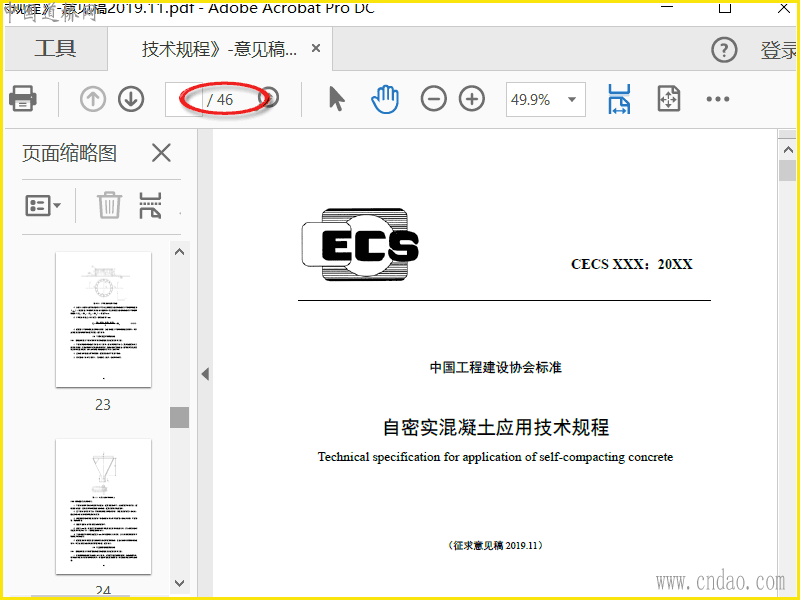Click the page number input field
800x600 pixels.
click(184, 99)
